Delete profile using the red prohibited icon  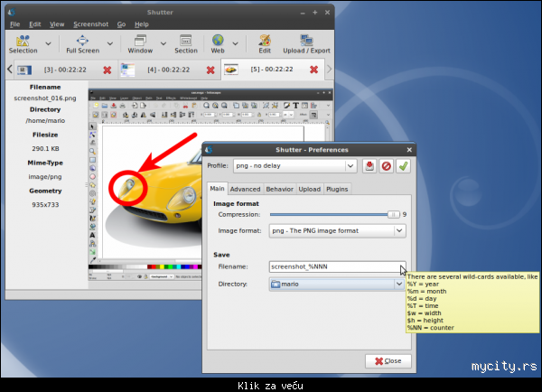pyautogui.click(x=386, y=166)
